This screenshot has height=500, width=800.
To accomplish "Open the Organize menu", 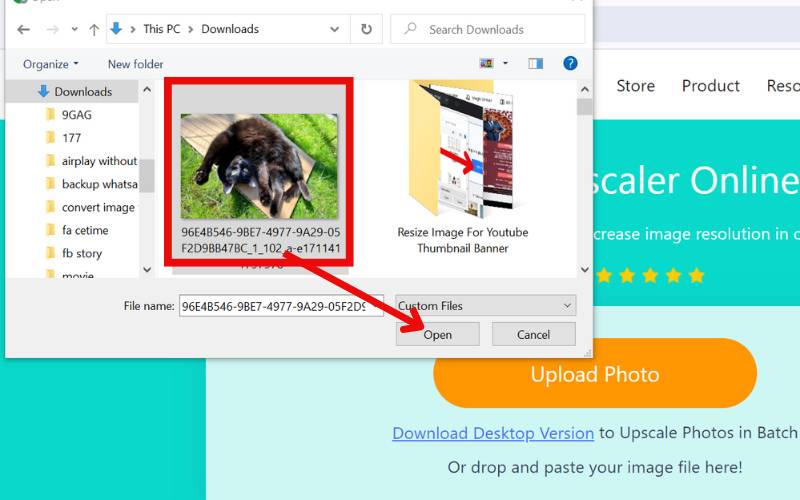I will [x=51, y=64].
